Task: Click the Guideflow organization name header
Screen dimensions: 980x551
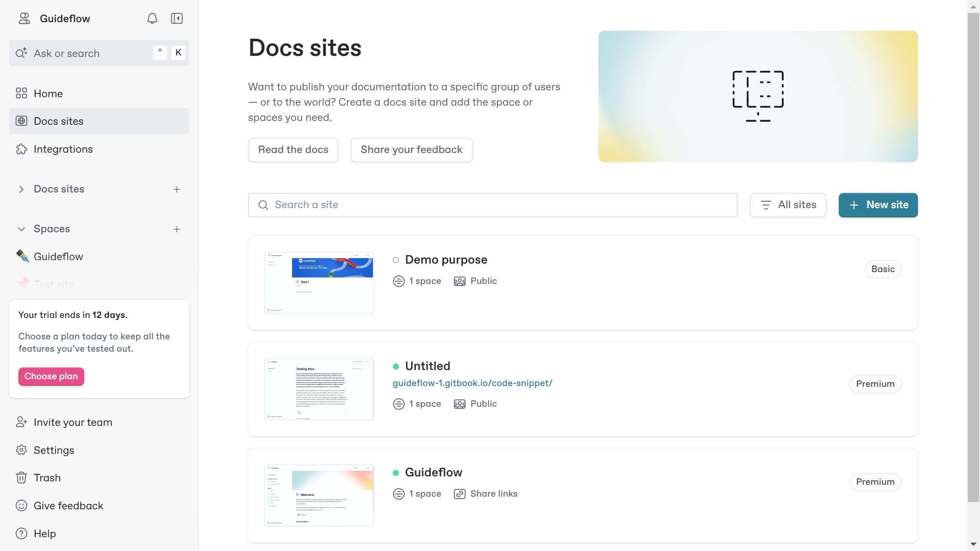Action: click(65, 18)
